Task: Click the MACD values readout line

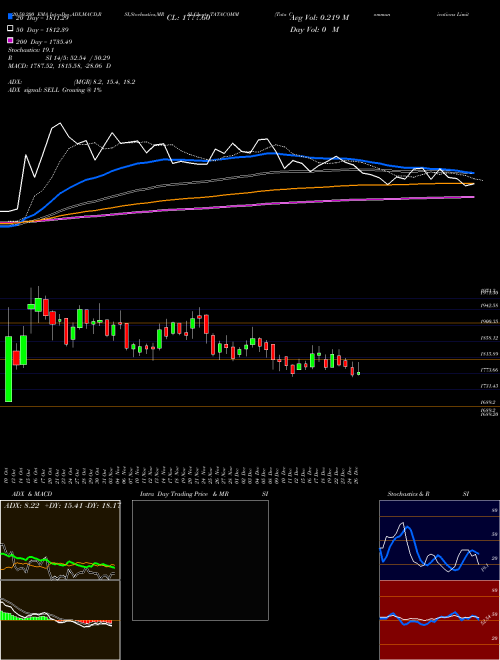Action: point(59,66)
